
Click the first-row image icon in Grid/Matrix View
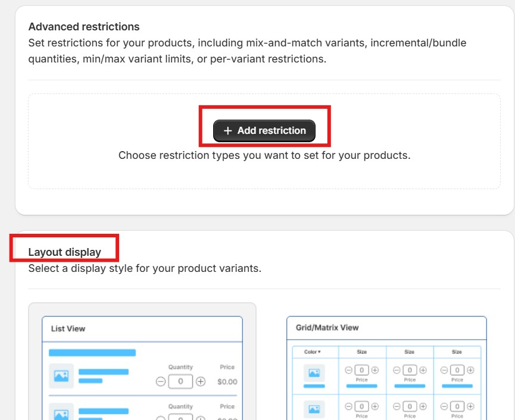click(x=314, y=373)
